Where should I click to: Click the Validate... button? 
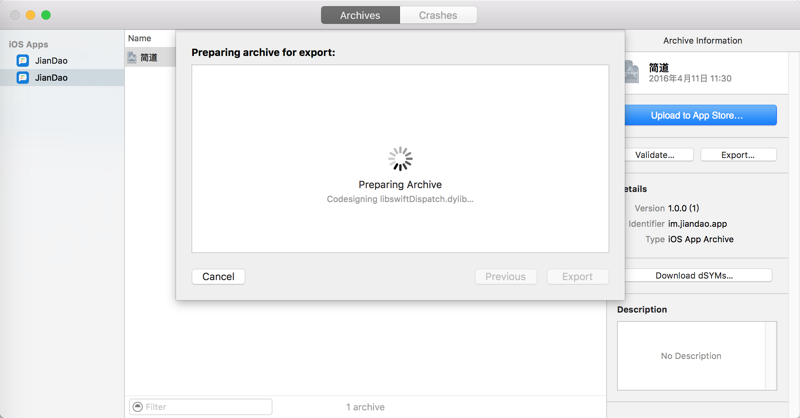click(x=659, y=155)
